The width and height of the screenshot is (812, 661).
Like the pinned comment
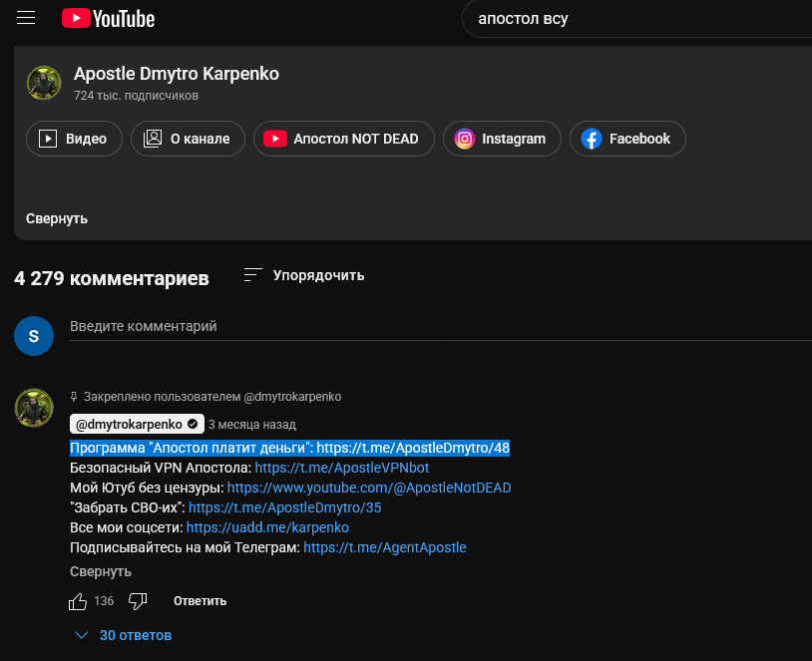[78, 601]
